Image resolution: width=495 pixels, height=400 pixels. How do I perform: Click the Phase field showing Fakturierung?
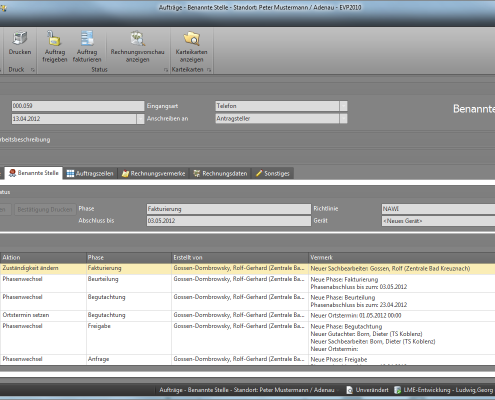coord(229,209)
